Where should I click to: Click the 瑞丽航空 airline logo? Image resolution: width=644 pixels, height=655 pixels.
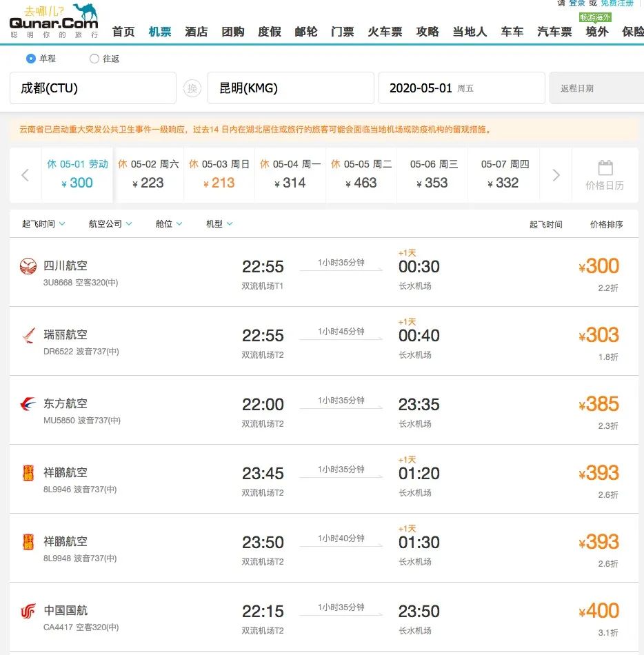(27, 335)
